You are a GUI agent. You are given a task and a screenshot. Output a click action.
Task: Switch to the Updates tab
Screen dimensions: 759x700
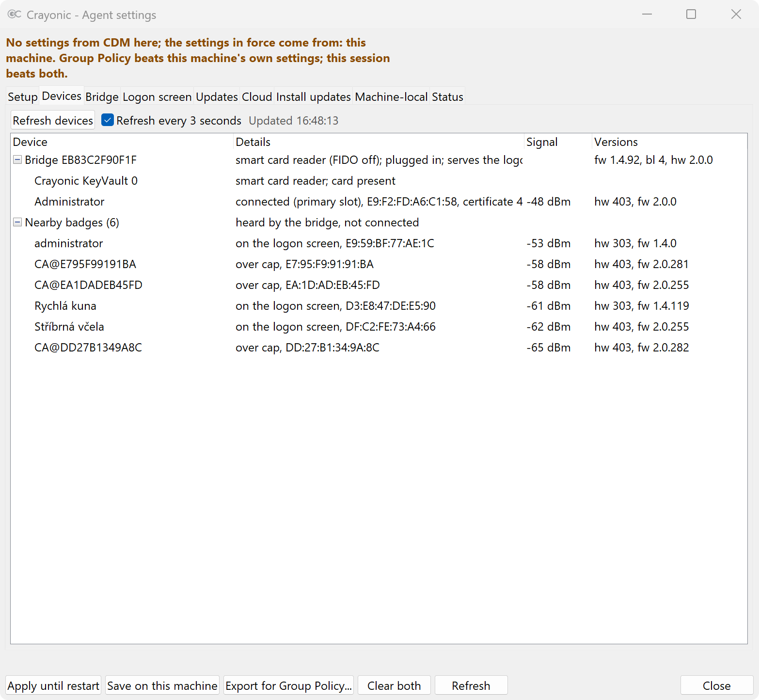[217, 96]
